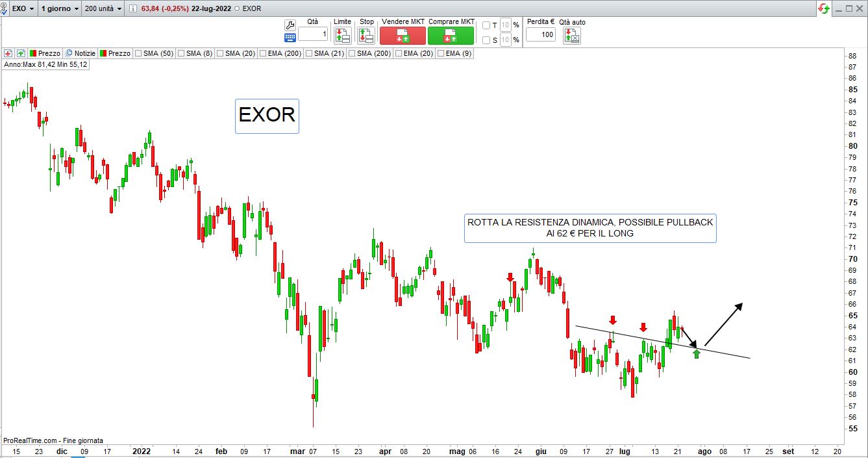
Task: Click the T percent value field
Action: point(506,25)
